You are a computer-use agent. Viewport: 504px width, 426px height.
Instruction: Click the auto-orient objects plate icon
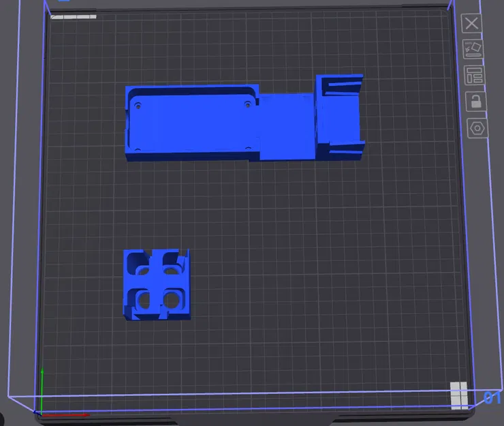point(473,49)
